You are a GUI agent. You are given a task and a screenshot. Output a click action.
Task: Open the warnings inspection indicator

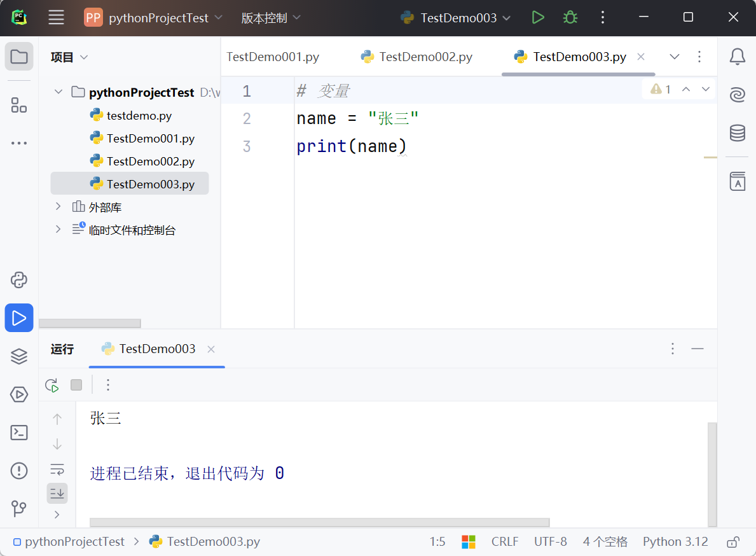661,89
